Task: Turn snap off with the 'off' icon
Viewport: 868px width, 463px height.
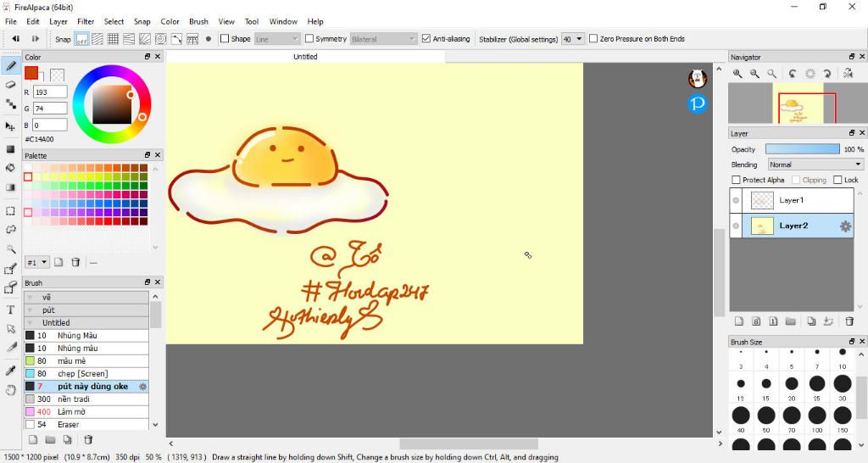Action: (82, 39)
